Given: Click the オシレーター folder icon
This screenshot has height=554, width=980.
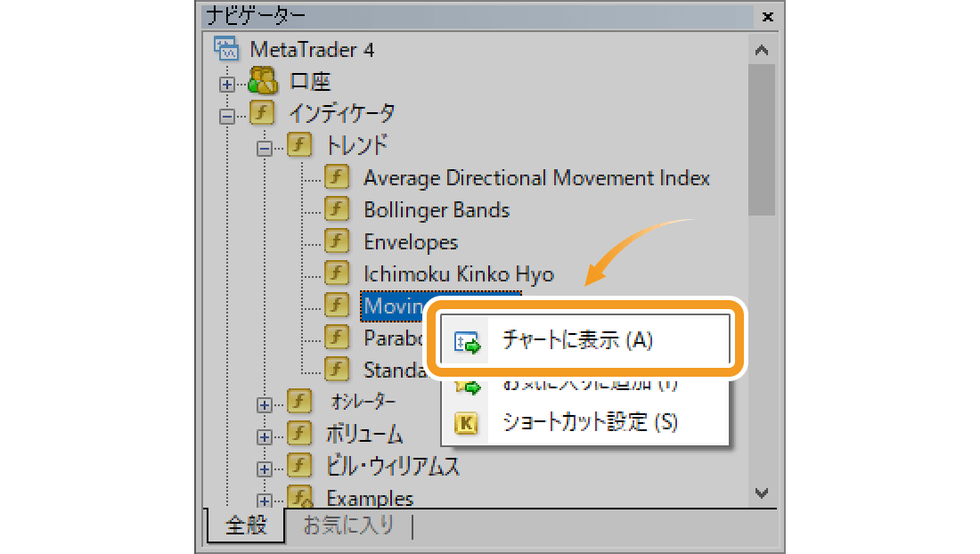Looking at the screenshot, I should tap(299, 401).
